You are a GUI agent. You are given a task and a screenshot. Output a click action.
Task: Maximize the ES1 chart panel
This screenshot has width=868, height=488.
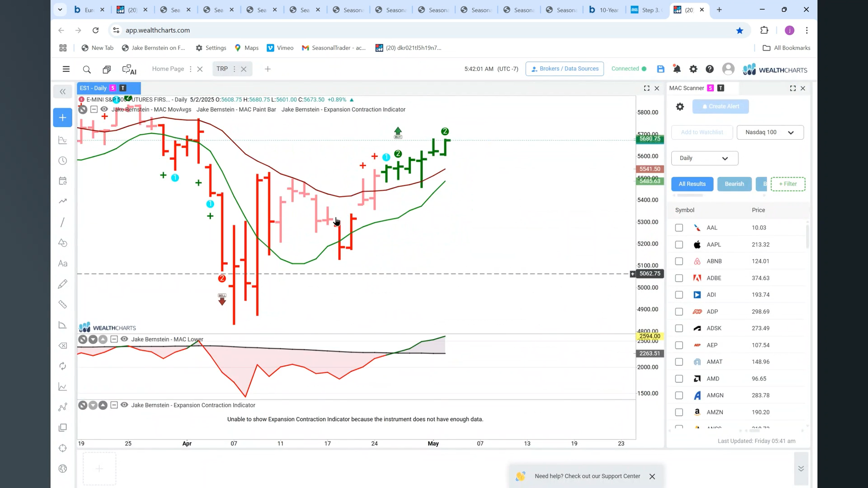click(646, 88)
